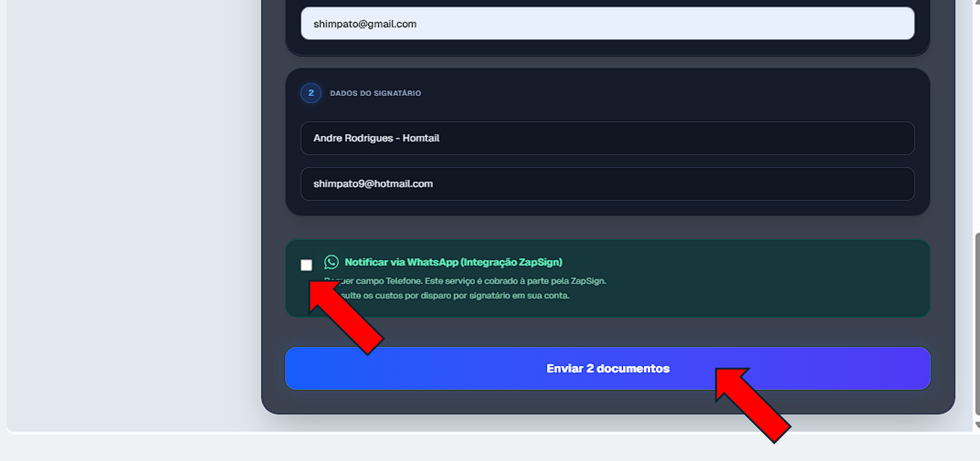
Task: Click the step 2 circle badge
Action: point(311,93)
